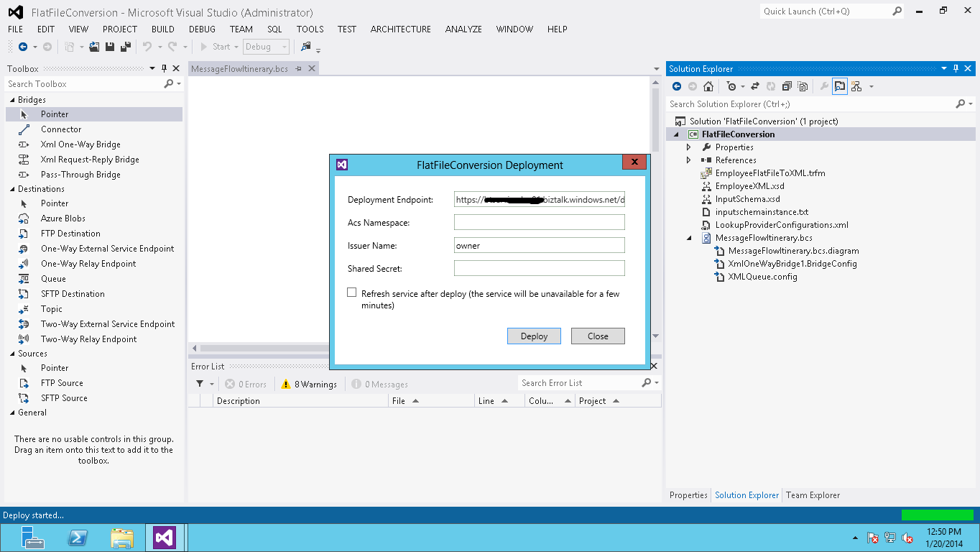Collapse the General toolbox group
Viewport: 980px width, 552px height.
tap(12, 413)
